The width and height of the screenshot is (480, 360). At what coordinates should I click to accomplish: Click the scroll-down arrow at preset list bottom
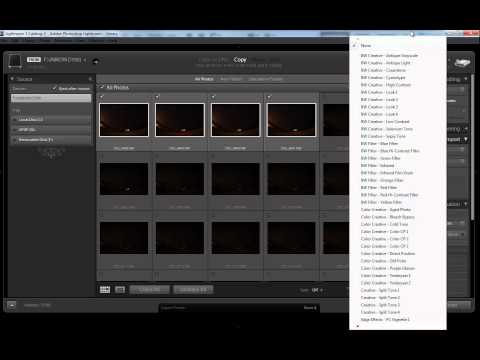(358, 326)
